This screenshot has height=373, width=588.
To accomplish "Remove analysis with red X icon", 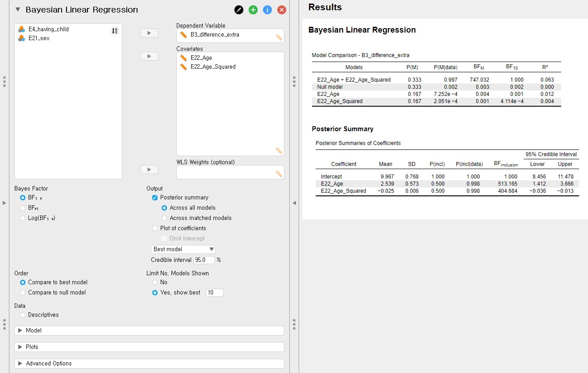I will click(x=281, y=10).
